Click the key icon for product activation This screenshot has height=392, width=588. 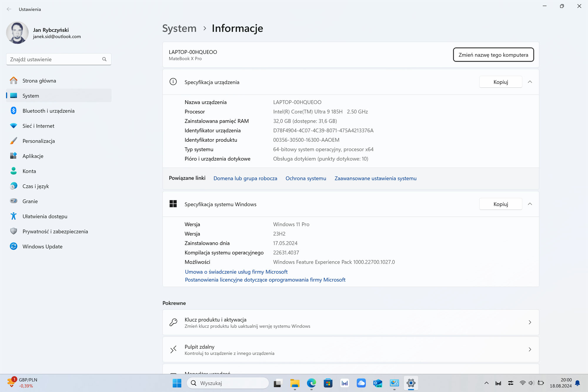click(173, 322)
